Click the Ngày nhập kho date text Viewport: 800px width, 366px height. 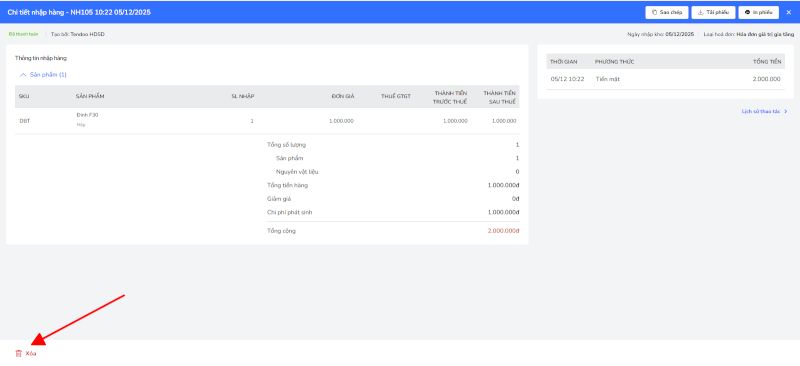click(661, 34)
